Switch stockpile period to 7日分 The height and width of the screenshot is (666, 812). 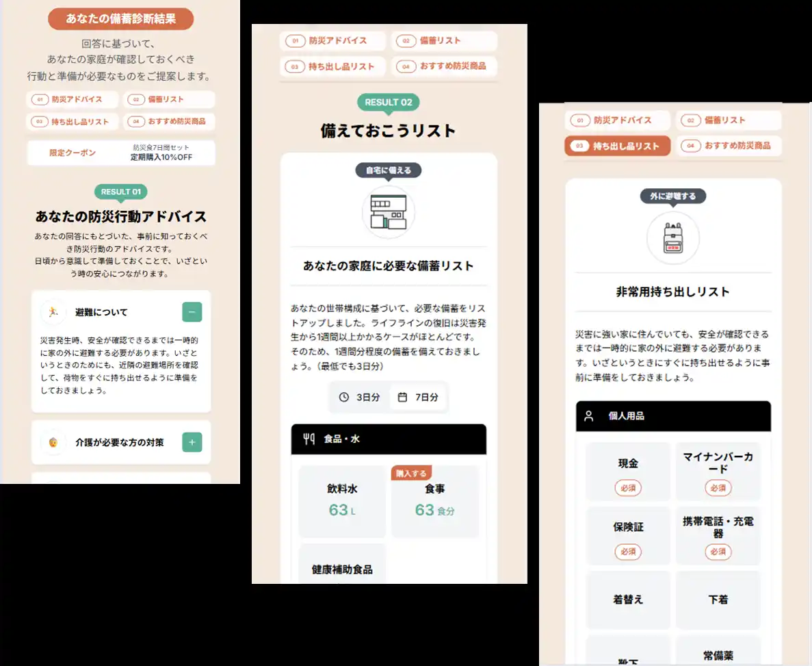419,397
